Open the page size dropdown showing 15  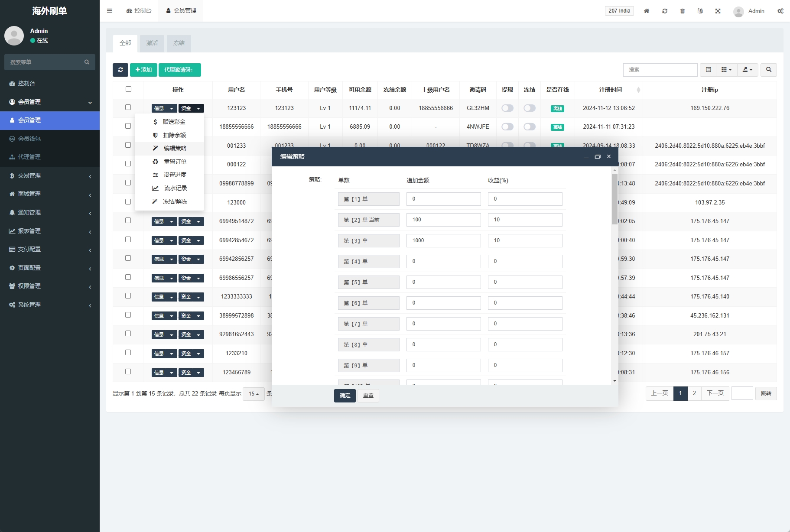coord(254,394)
